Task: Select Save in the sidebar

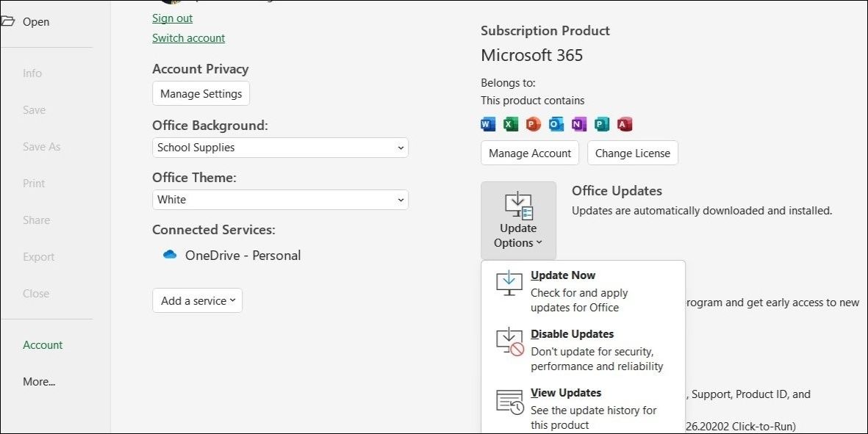Action: [x=35, y=110]
